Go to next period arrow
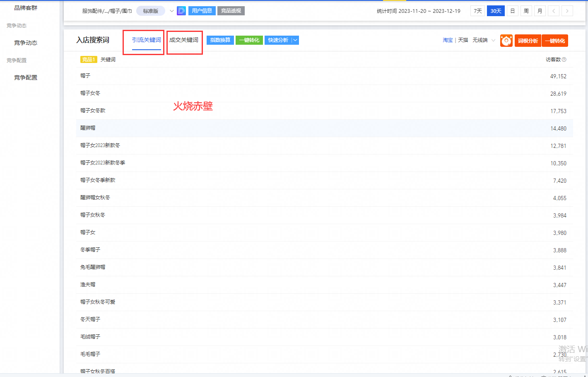 pos(567,11)
